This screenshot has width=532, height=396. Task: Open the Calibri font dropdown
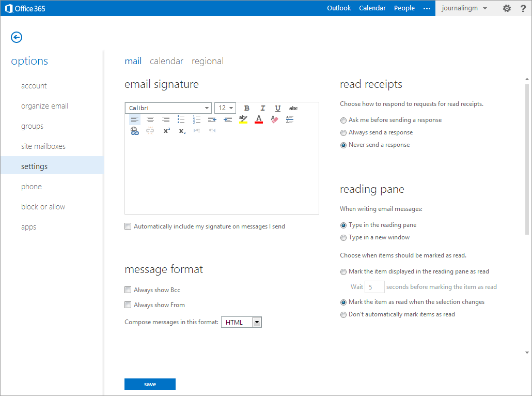coord(168,108)
